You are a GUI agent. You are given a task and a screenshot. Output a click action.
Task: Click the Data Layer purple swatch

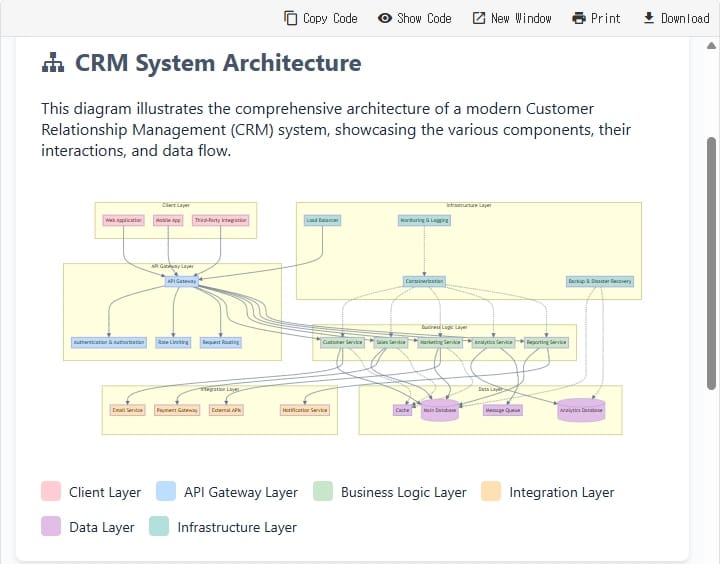51,527
